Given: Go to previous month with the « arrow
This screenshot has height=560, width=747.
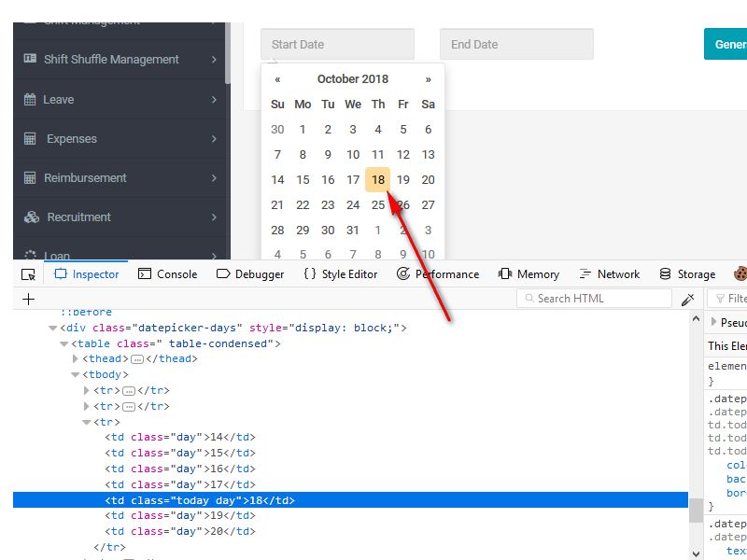Looking at the screenshot, I should click(277, 78).
